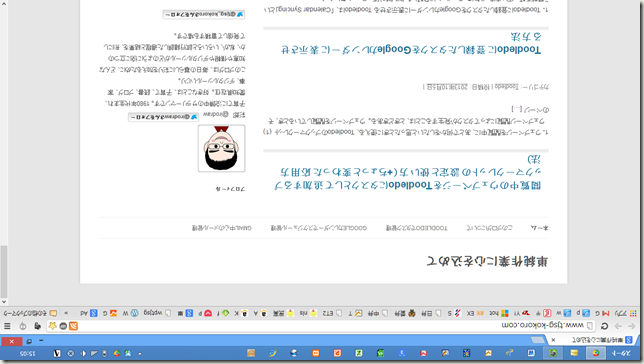
Task: Open the 'wptjsg' bookmark
Action: 157,313
